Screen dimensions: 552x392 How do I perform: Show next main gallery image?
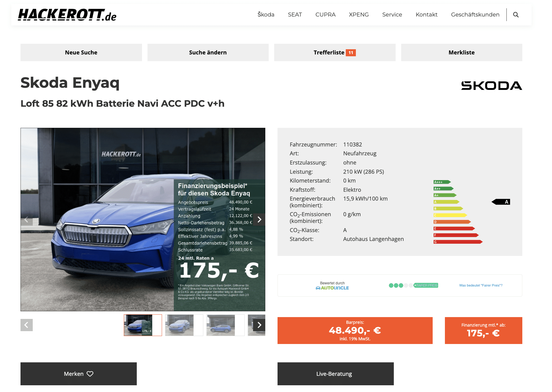[259, 220]
